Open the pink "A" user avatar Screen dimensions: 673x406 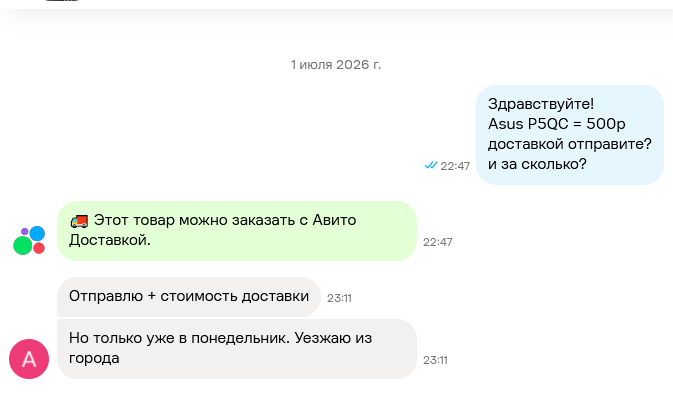(x=29, y=359)
